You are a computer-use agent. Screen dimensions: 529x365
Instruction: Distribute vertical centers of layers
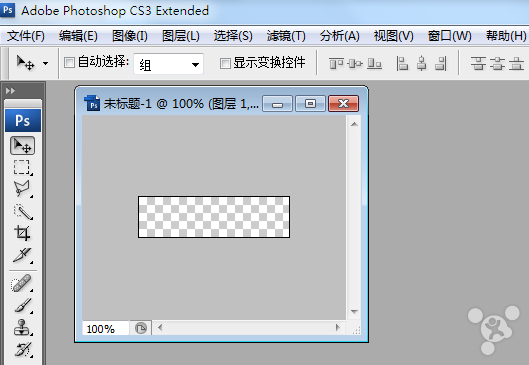pyautogui.click(x=497, y=63)
